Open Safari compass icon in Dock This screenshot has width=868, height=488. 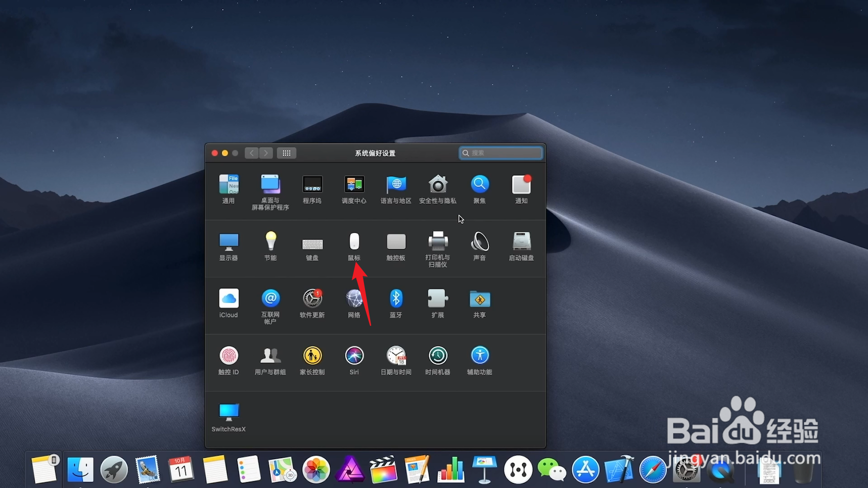point(653,470)
